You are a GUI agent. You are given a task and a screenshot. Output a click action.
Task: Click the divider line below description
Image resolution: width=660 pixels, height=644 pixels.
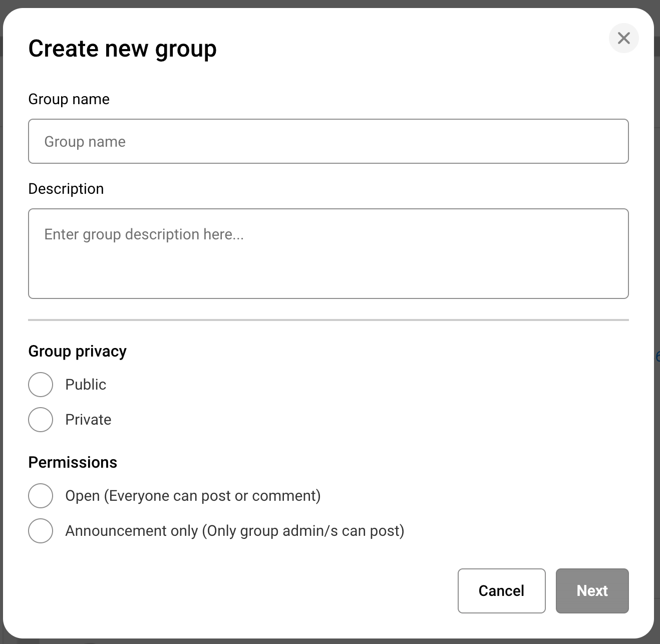pos(328,319)
